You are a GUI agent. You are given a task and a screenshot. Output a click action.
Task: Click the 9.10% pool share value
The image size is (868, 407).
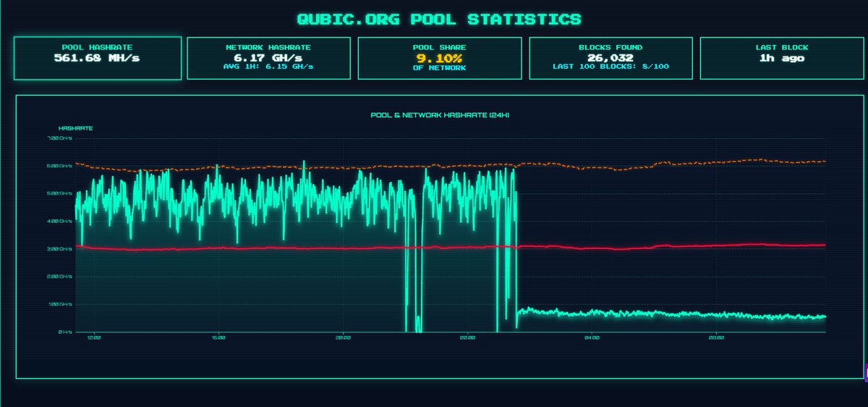pos(440,58)
